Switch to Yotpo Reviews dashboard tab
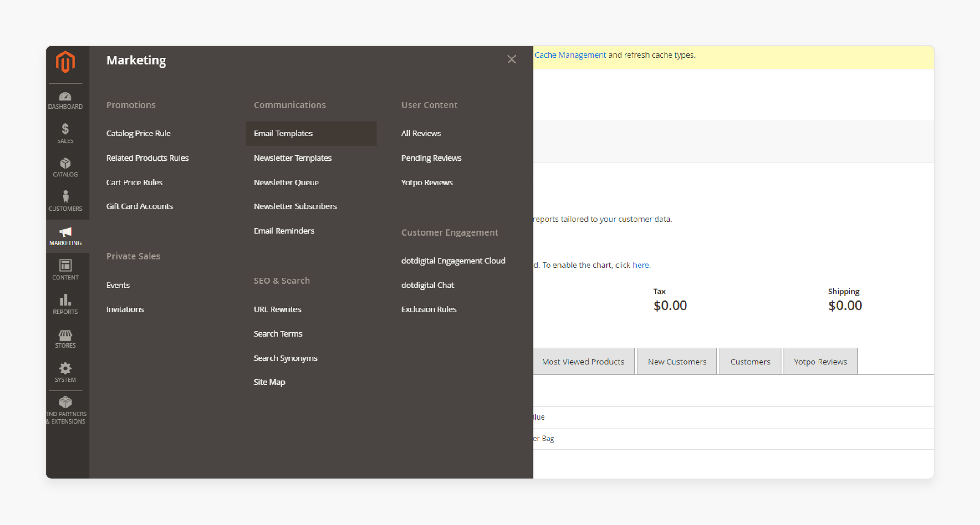Image resolution: width=980 pixels, height=525 pixels. [820, 361]
